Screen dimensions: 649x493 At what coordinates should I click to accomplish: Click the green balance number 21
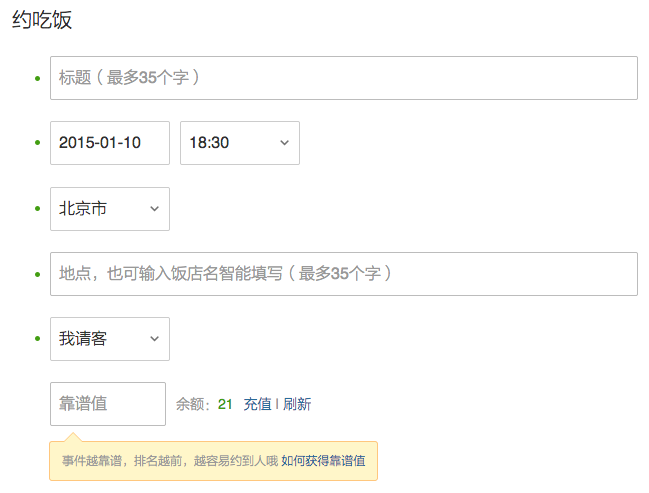pyautogui.click(x=225, y=404)
